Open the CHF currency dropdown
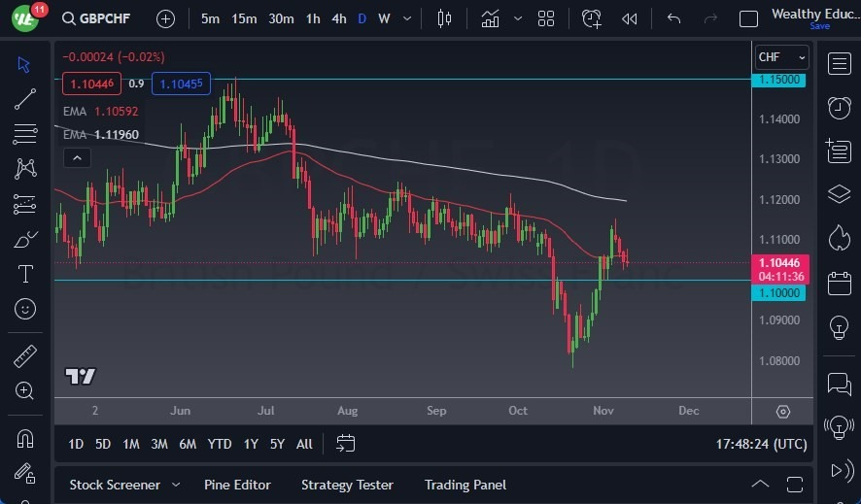The height and width of the screenshot is (504, 861). coord(782,57)
